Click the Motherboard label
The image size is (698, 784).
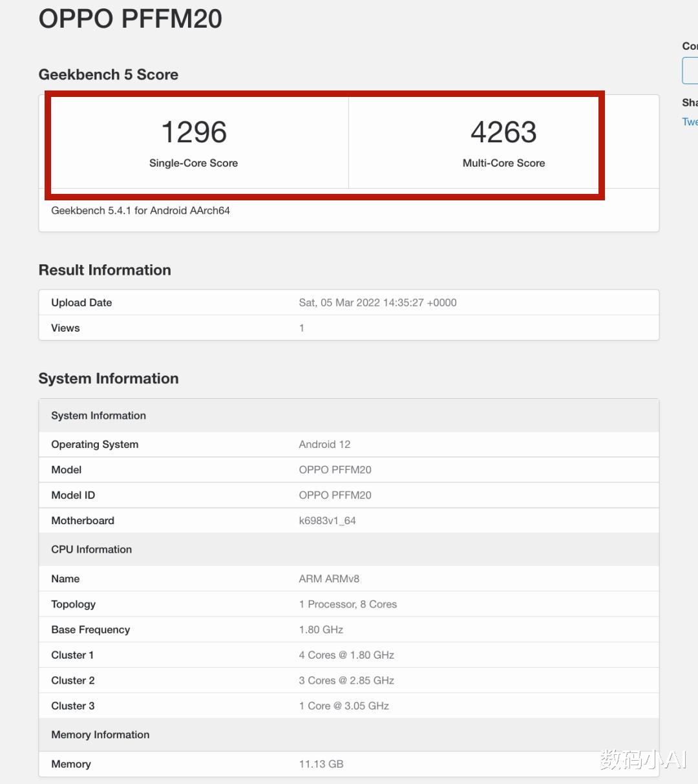[x=83, y=520]
